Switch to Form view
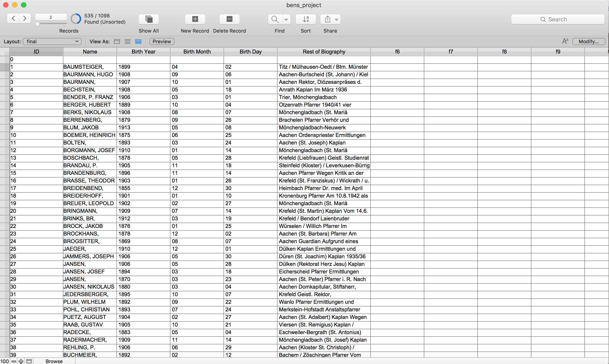The width and height of the screenshot is (609, 364). coord(117,41)
